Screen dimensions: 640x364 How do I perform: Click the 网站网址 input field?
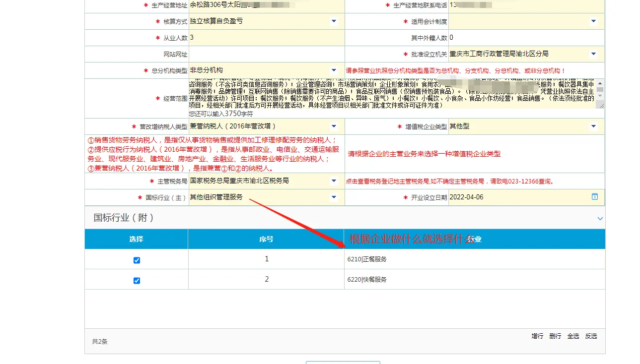pos(266,54)
